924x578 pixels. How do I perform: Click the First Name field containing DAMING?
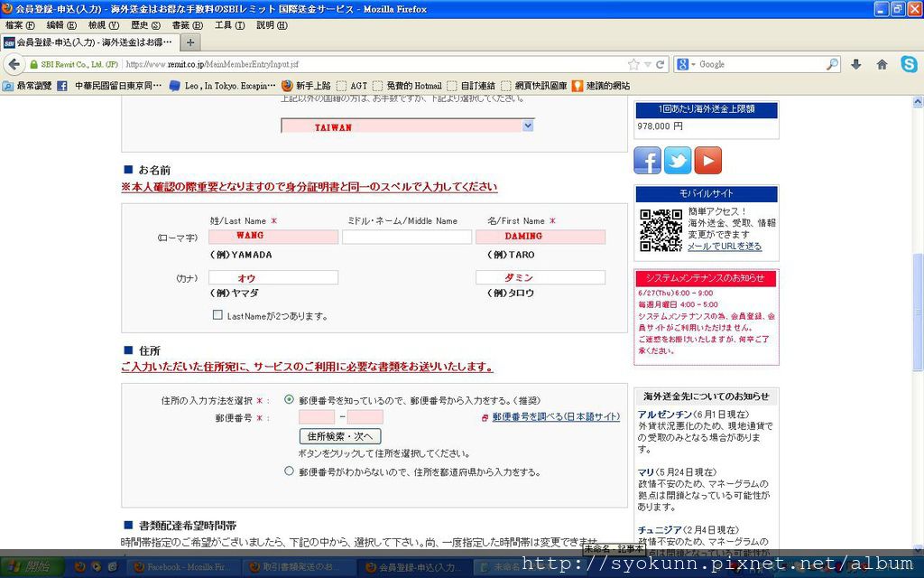click(x=541, y=237)
